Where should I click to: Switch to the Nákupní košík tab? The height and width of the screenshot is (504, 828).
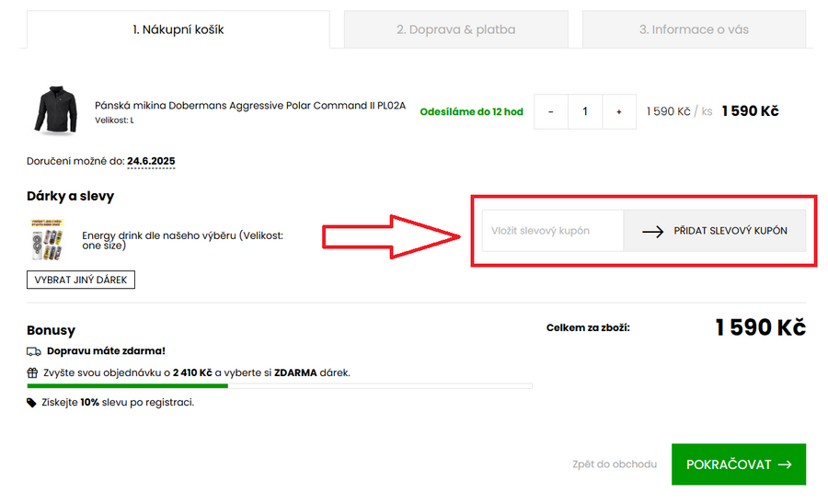point(178,29)
